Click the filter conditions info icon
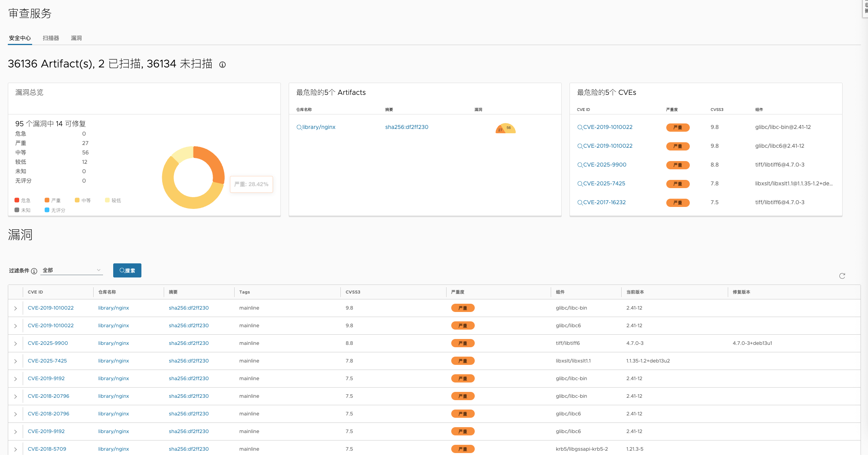The image size is (868, 455). pyautogui.click(x=34, y=271)
